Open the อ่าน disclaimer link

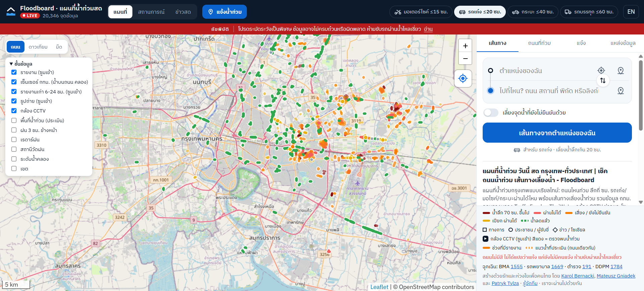pyautogui.click(x=428, y=29)
